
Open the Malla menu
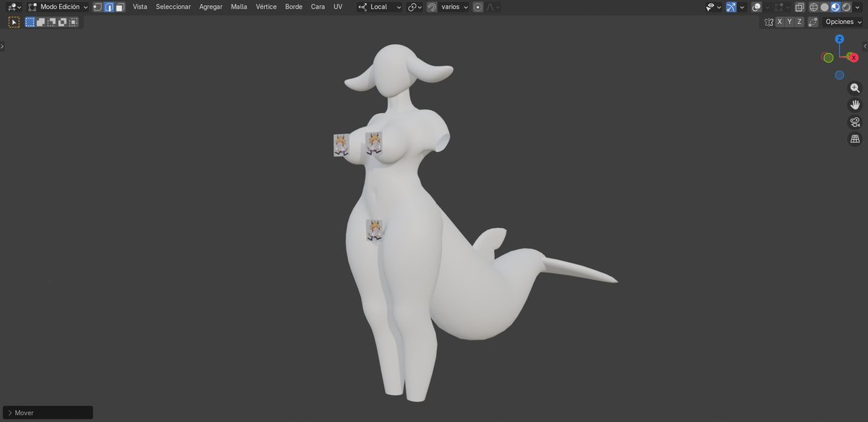point(239,7)
